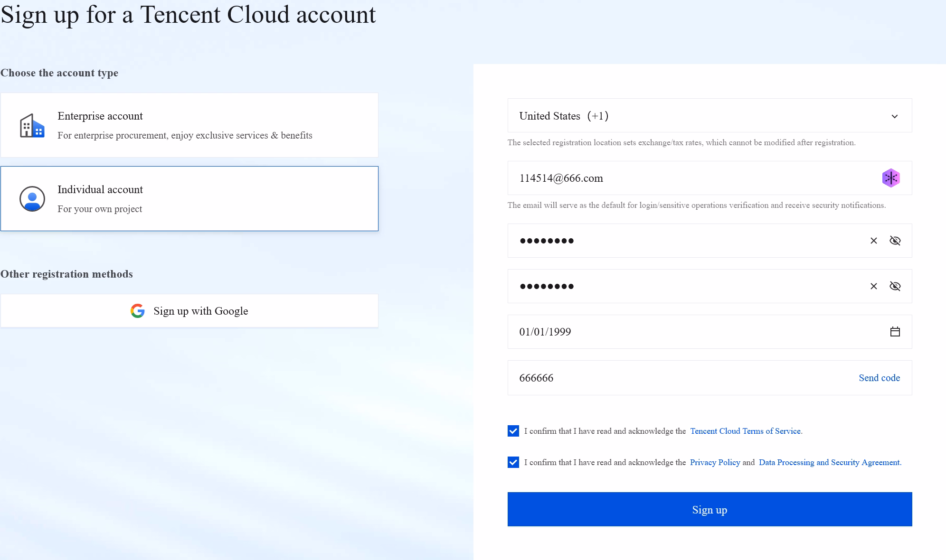Click the purple password manager icon in email field
The height and width of the screenshot is (560, 946).
(x=891, y=178)
